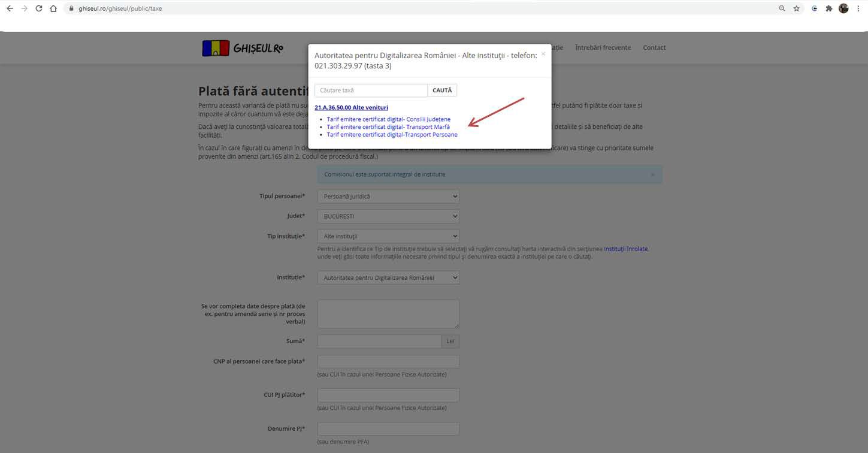Dismiss the 'Comisionul este suportat' notice

click(652, 175)
